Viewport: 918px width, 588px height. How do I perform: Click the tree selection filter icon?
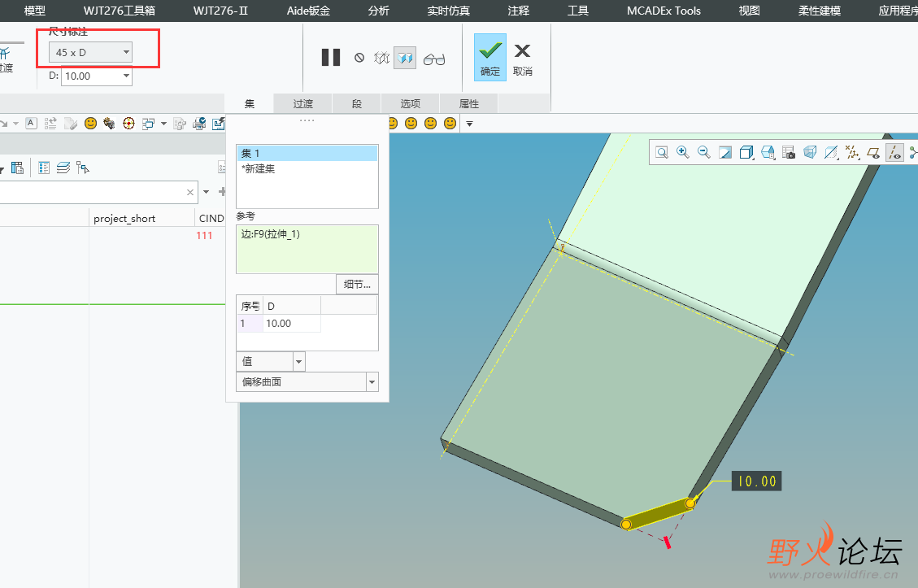(x=83, y=168)
